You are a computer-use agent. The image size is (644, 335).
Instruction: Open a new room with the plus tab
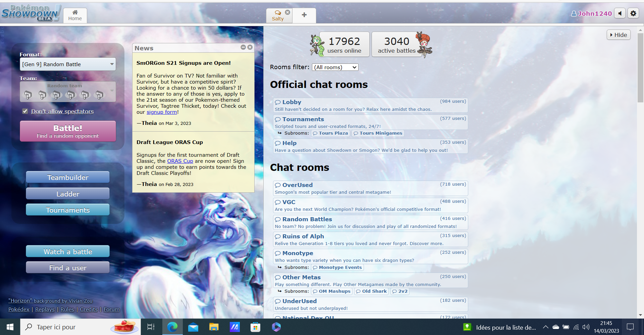[304, 15]
